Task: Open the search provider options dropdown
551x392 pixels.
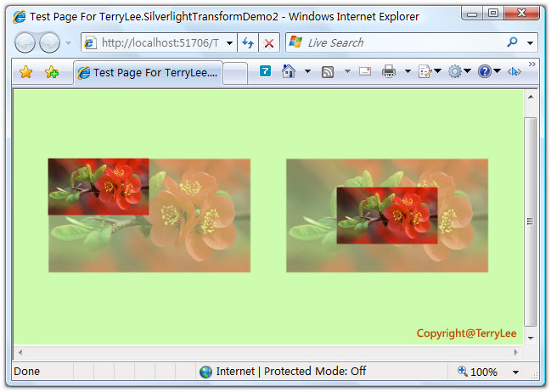Action: (x=531, y=43)
